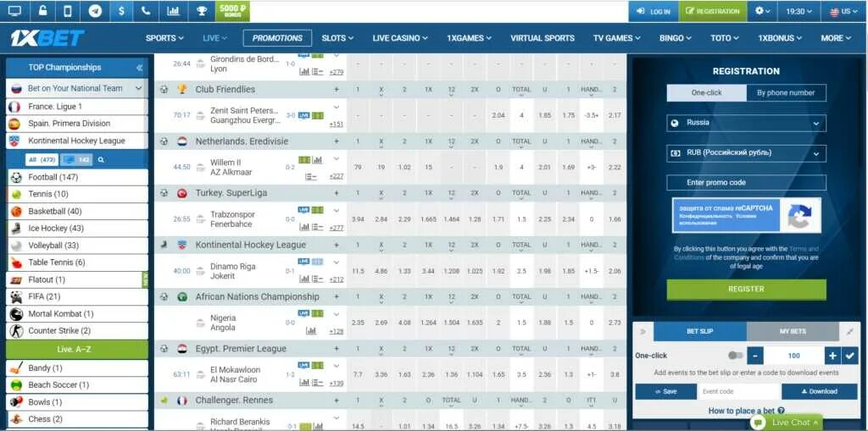
Task: Increase stake with the plus button
Action: pos(832,355)
